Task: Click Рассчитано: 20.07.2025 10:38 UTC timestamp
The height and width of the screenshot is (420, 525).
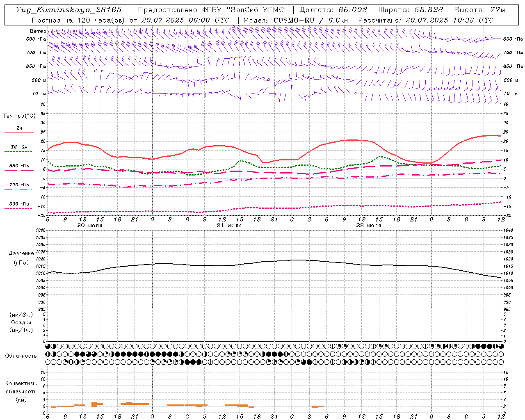Action: point(426,20)
